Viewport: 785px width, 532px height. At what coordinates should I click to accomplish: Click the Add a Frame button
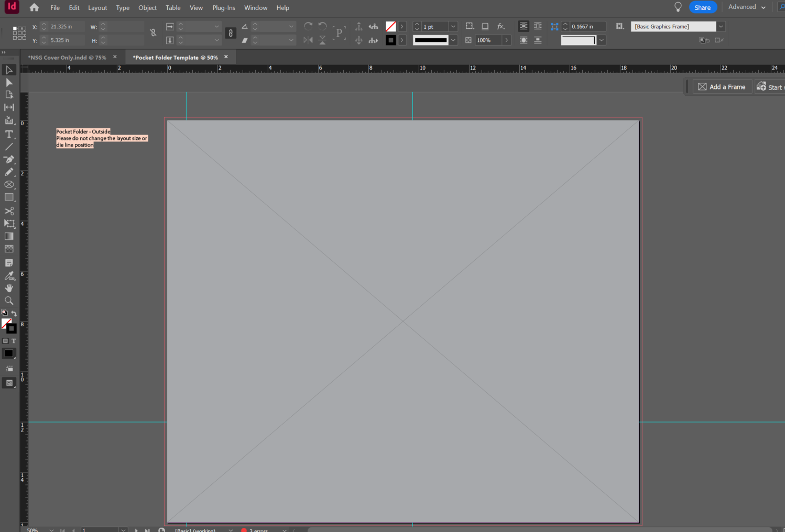click(722, 86)
